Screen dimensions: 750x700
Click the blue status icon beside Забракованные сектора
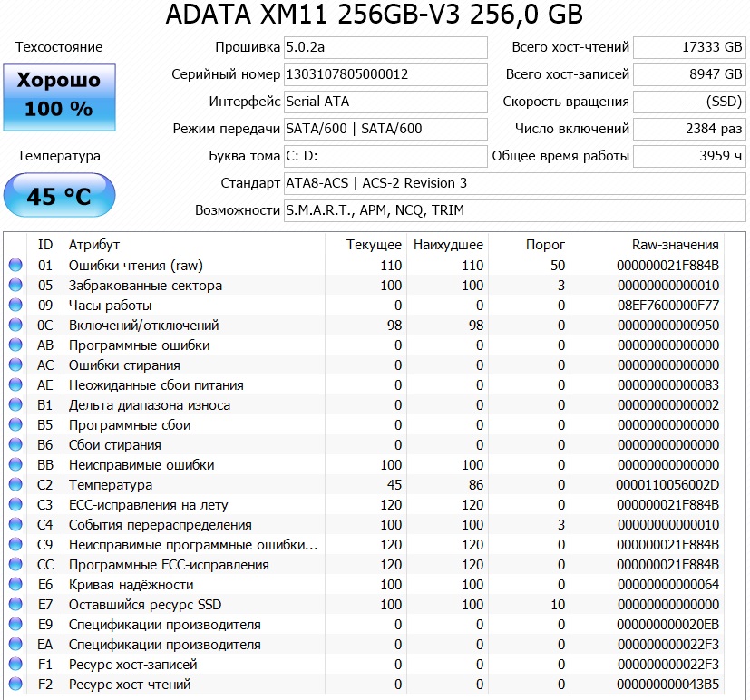pyautogui.click(x=15, y=286)
